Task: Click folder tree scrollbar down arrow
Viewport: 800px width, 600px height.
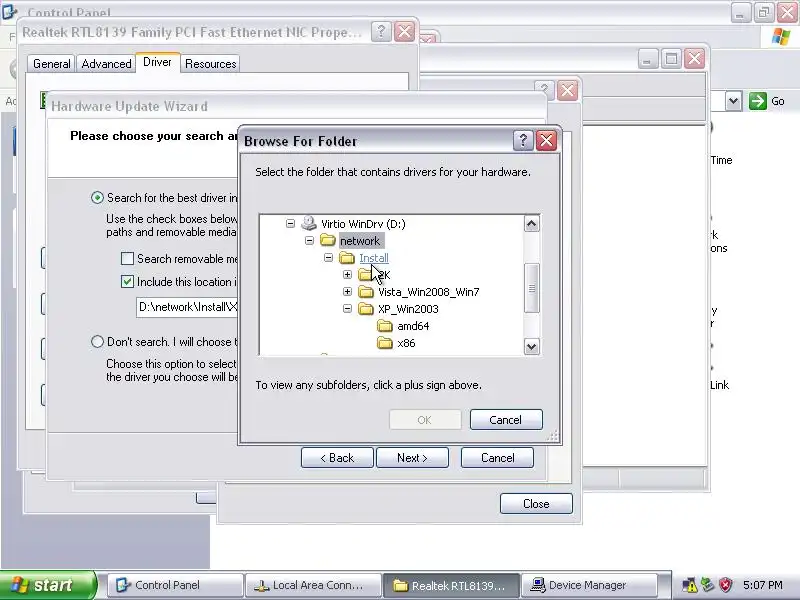Action: tap(531, 346)
